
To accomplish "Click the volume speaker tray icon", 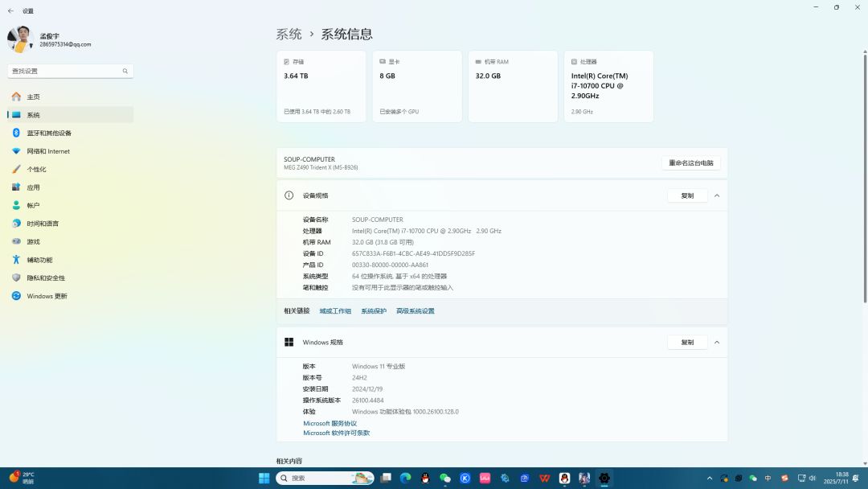I will [x=813, y=478].
